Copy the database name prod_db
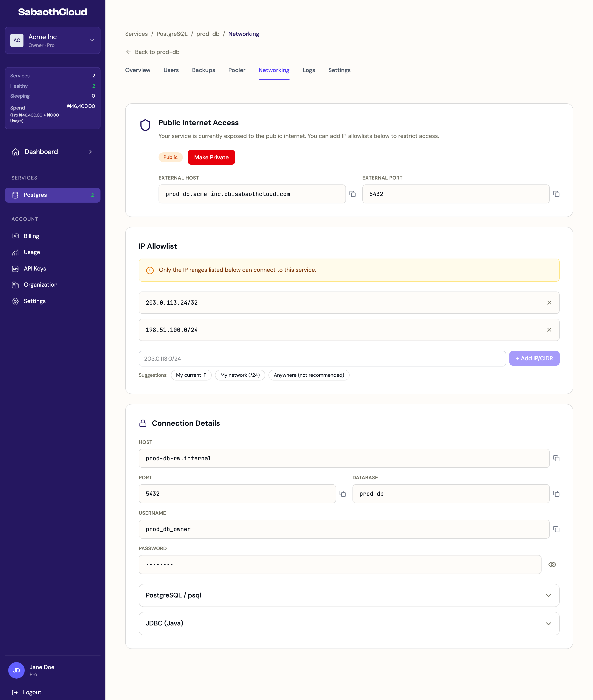Screen dimensions: 593x700 556,494
